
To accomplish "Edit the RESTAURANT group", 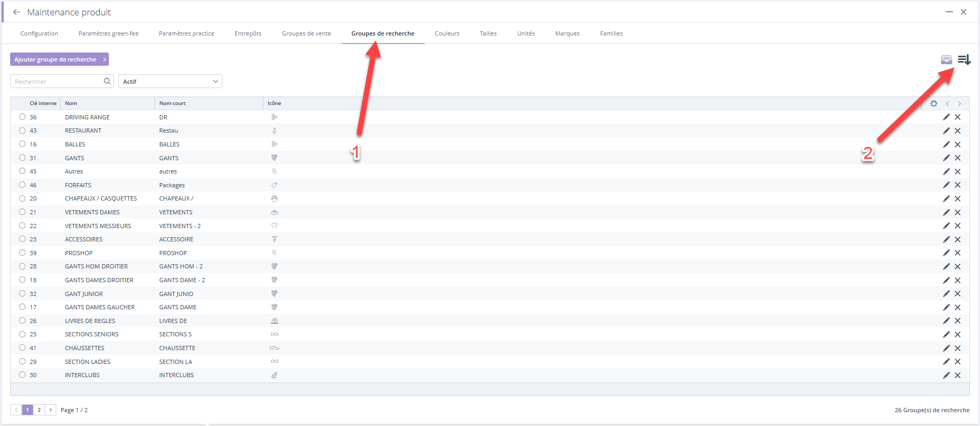I will click(946, 131).
